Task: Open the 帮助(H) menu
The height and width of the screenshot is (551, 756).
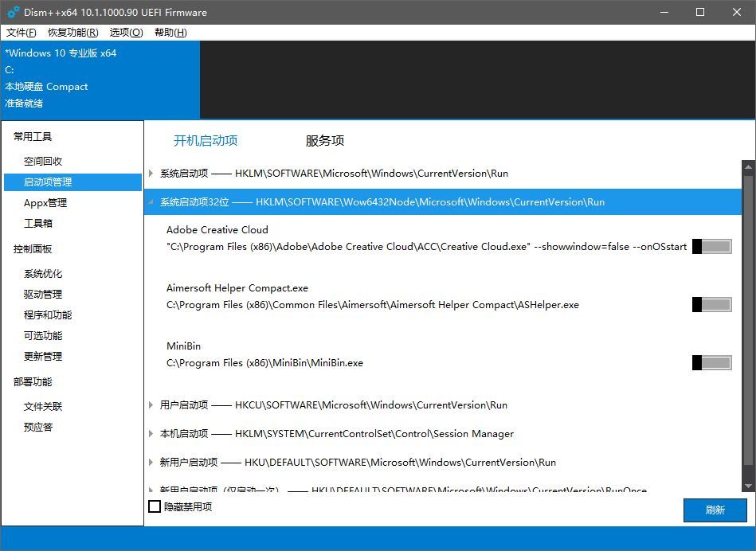Action: (x=170, y=33)
